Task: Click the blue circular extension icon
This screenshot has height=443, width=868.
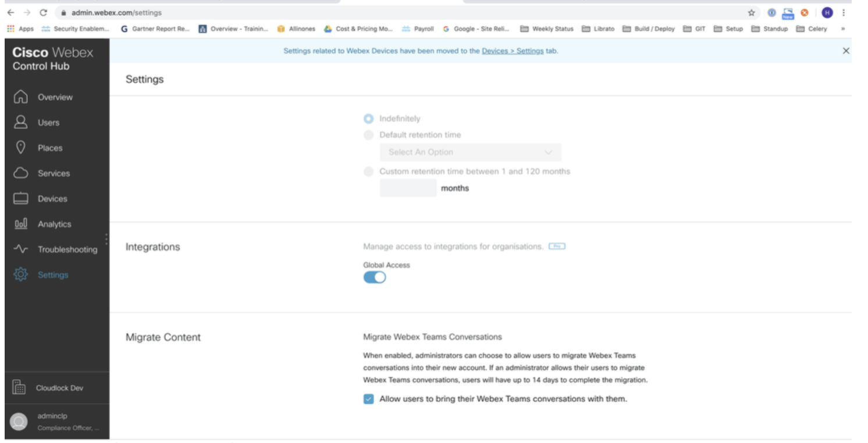Action: [x=771, y=12]
